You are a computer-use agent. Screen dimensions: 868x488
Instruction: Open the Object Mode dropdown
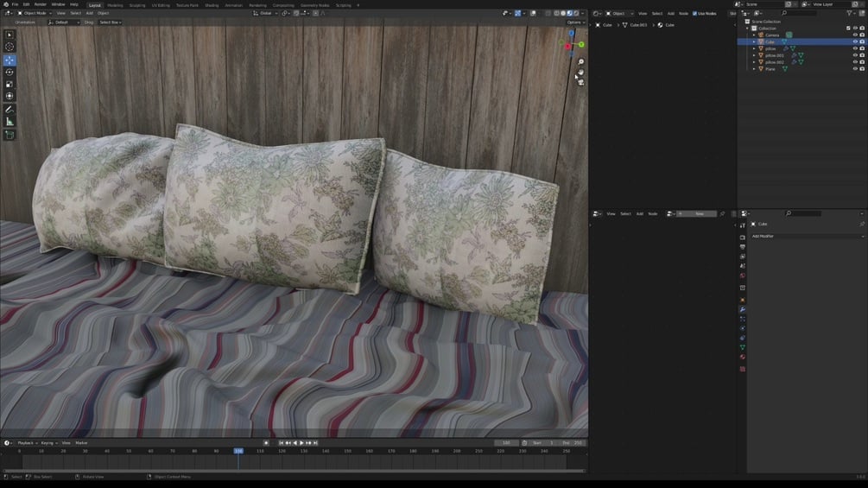tap(35, 13)
